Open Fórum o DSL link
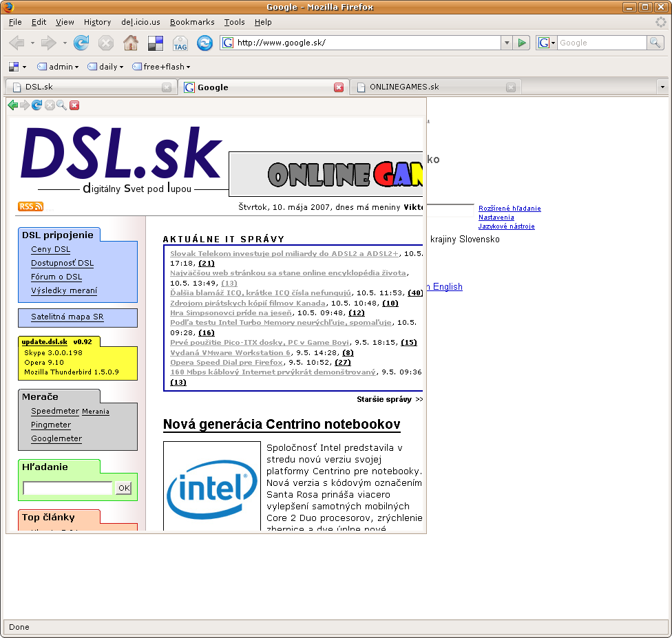Screen dimensions: 672x638 coord(56,277)
